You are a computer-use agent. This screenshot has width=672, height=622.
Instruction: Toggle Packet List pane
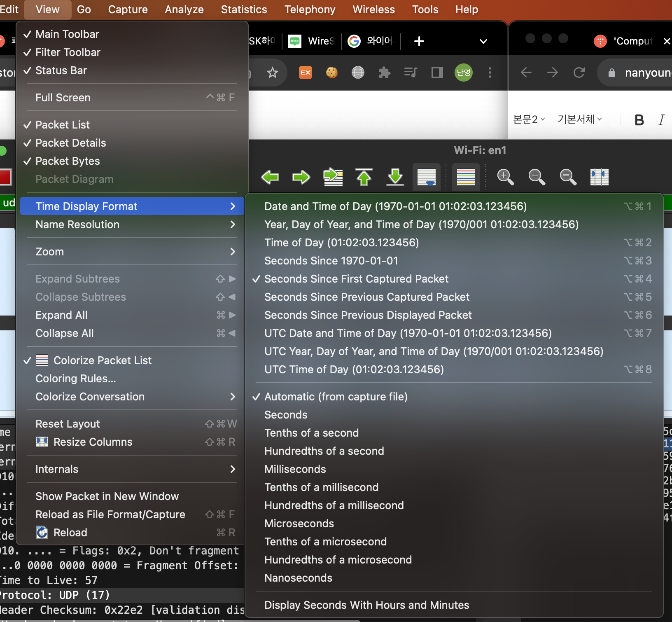(132, 125)
